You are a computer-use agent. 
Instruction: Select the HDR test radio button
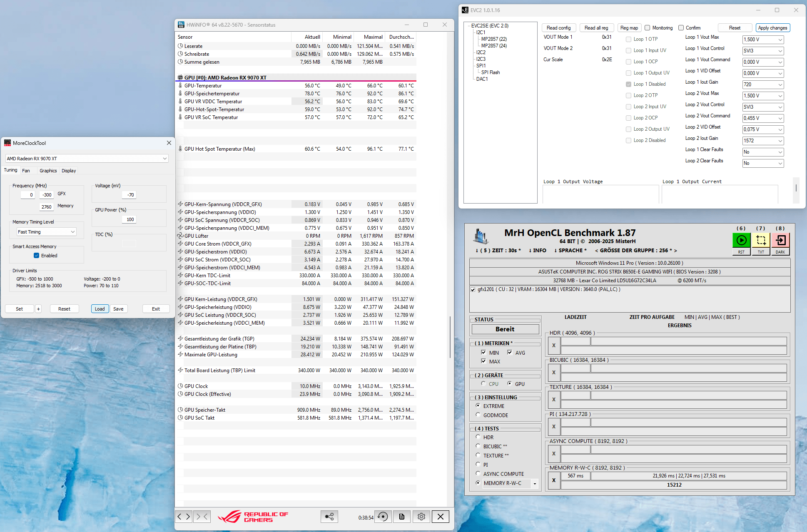tap(478, 437)
